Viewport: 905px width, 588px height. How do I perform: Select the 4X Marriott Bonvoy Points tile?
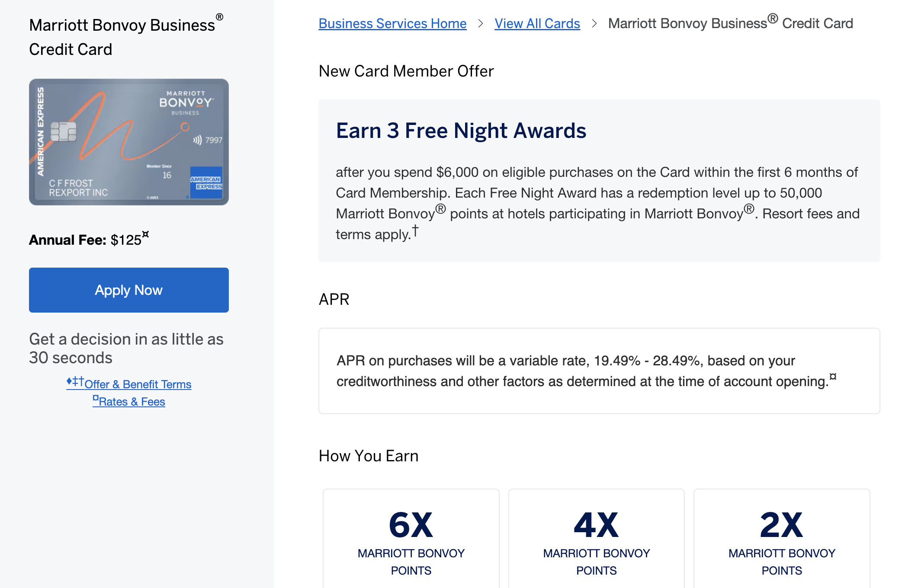(596, 538)
